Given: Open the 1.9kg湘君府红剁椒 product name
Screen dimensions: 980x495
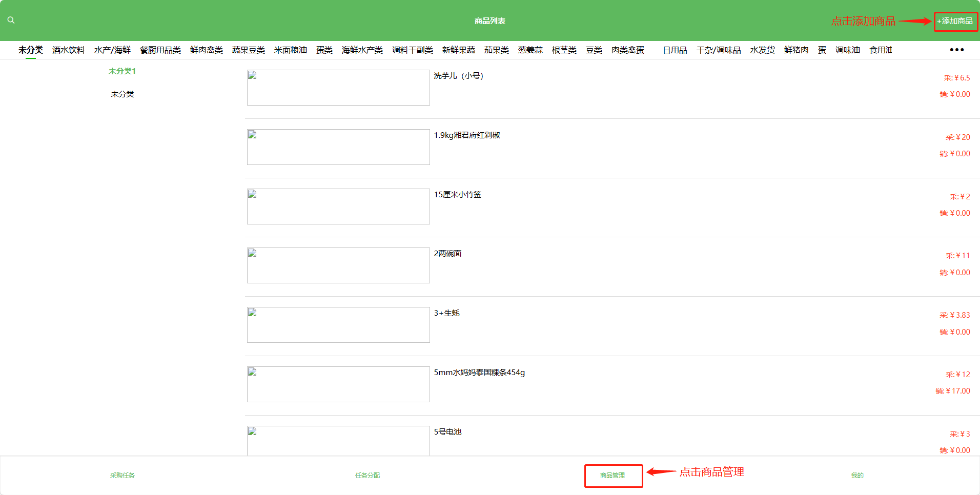Looking at the screenshot, I should [467, 135].
